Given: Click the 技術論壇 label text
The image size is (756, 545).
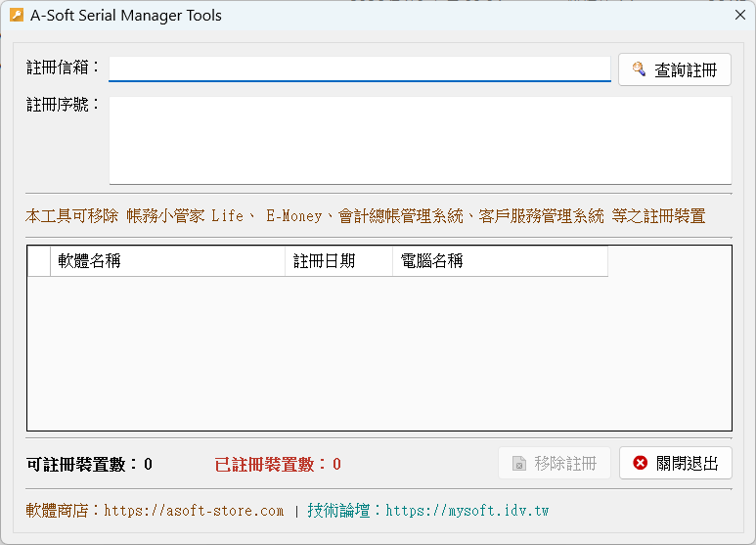Looking at the screenshot, I should [343, 511].
